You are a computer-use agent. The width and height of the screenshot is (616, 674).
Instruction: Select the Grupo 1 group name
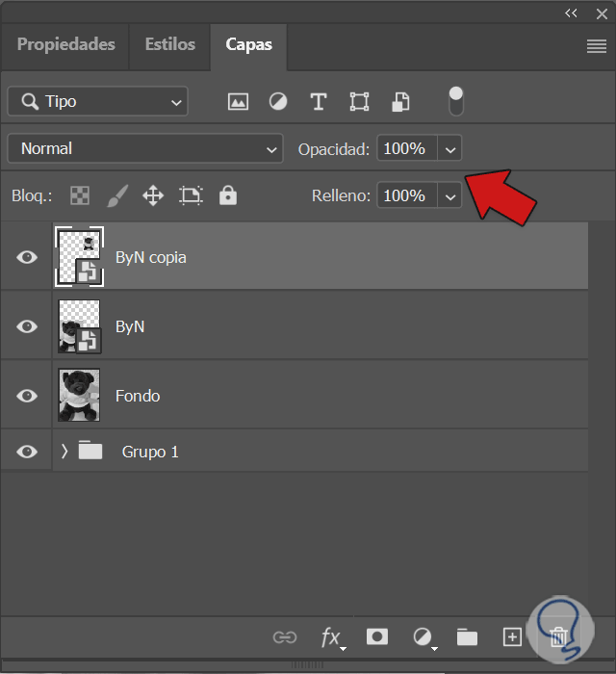point(150,452)
